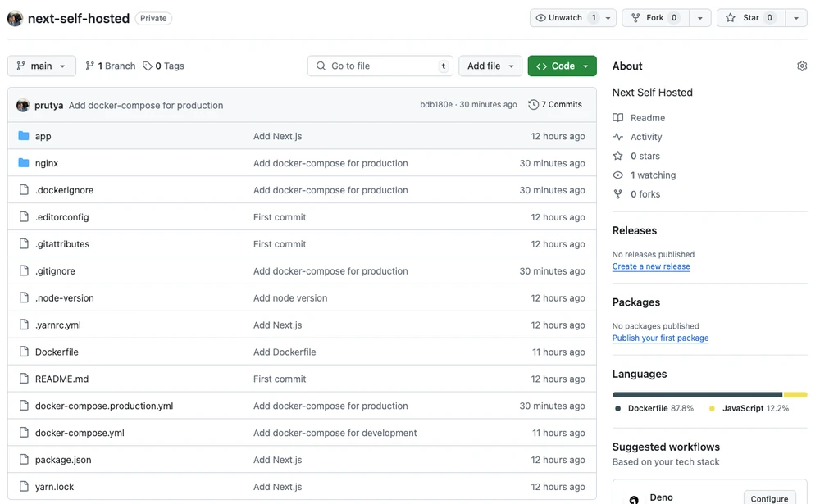The width and height of the screenshot is (820, 504).
Task: Open the green Code dropdown
Action: coord(562,66)
